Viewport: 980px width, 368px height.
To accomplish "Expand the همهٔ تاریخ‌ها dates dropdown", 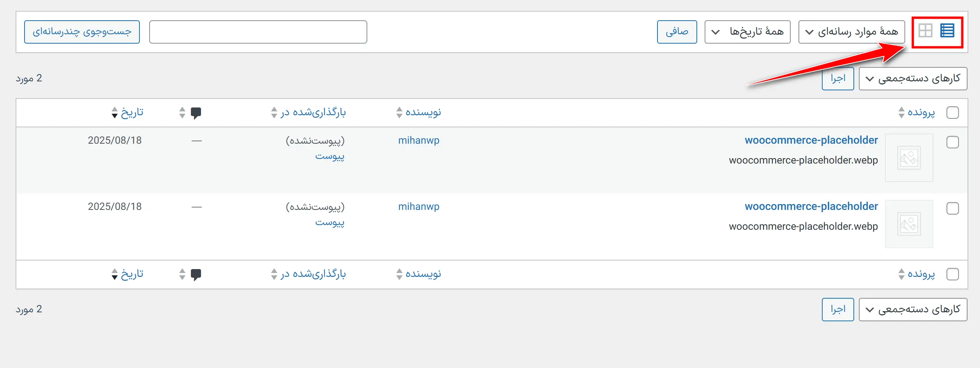I will click(747, 32).
